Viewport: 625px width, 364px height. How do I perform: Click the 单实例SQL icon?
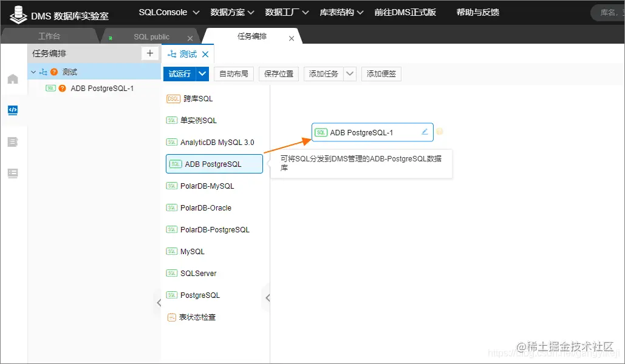[x=172, y=120]
